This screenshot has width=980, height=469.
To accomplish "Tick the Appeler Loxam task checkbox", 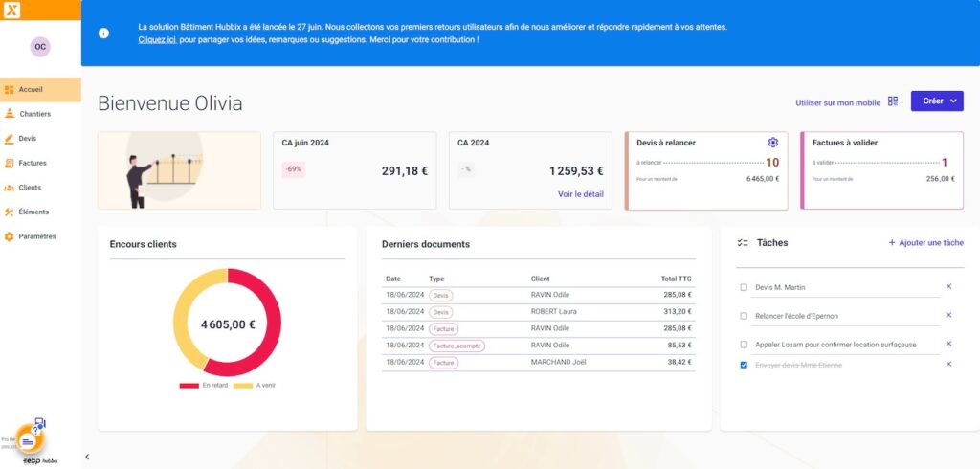I will [x=744, y=345].
